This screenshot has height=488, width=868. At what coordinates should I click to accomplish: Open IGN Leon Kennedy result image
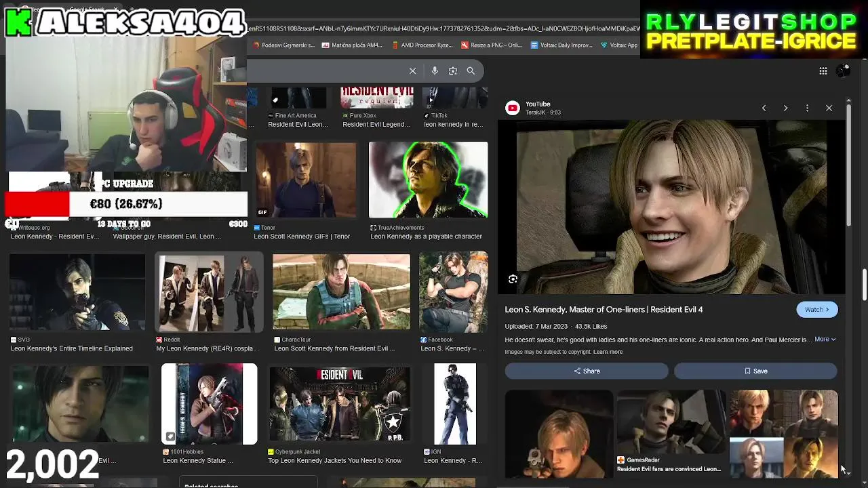tap(455, 404)
